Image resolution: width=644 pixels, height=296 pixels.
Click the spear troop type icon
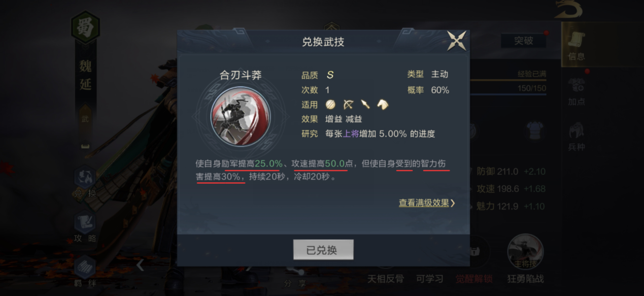pyautogui.click(x=365, y=105)
